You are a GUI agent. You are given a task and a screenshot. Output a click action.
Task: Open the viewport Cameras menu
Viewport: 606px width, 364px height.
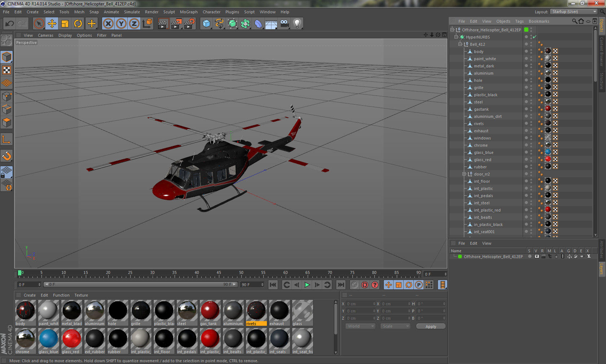(45, 35)
